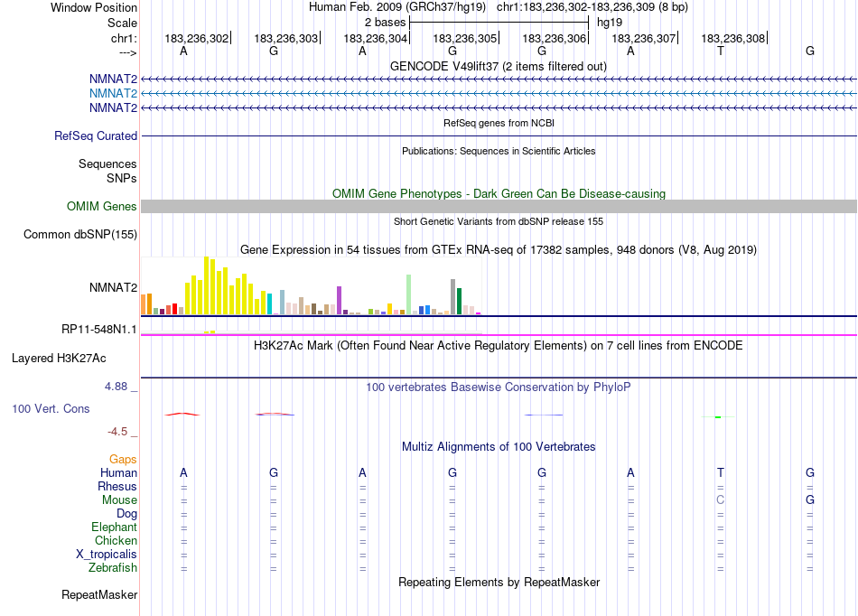Click the RefSeq Curated track label

[95, 135]
